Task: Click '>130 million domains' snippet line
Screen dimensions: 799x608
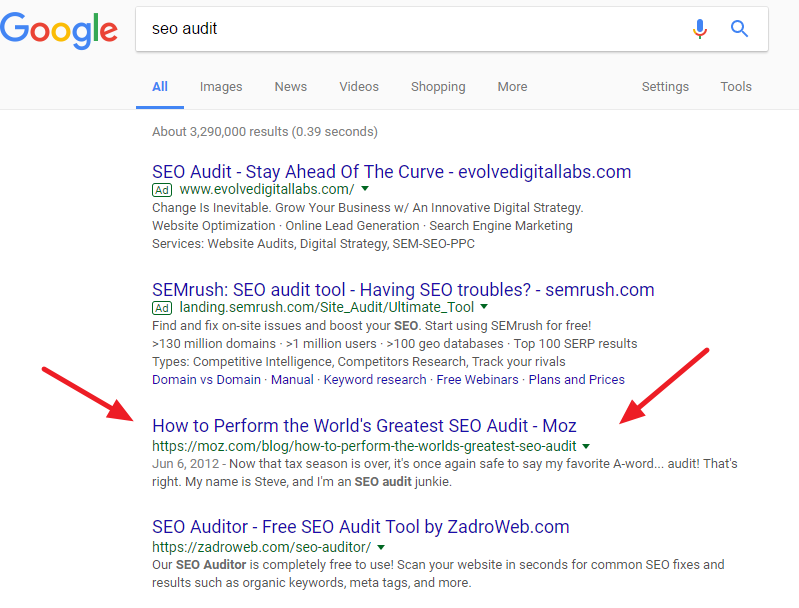Action: coord(394,343)
